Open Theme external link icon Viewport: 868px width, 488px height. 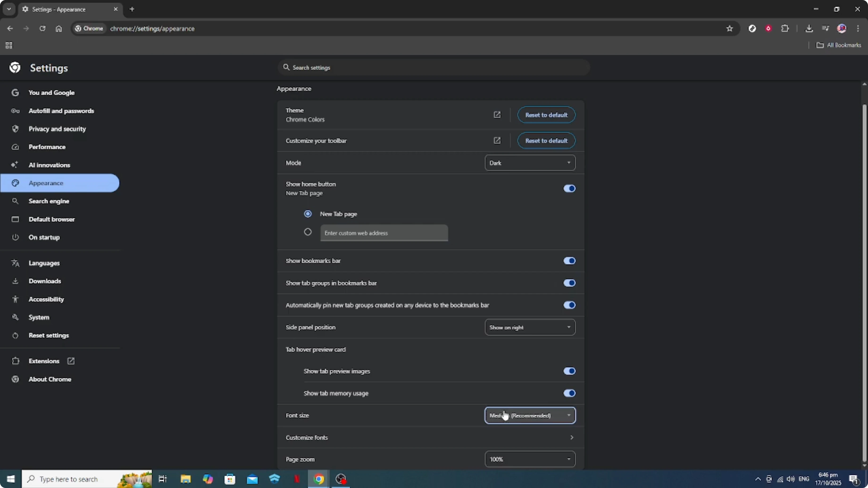[497, 115]
